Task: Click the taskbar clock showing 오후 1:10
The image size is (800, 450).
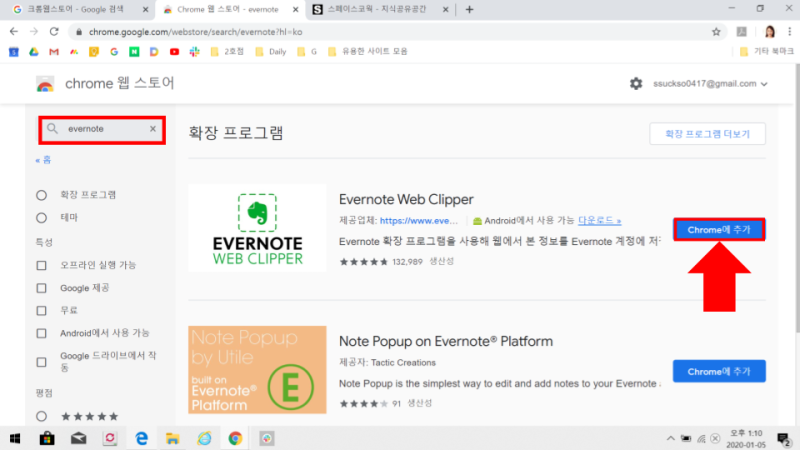Action: coord(746,439)
